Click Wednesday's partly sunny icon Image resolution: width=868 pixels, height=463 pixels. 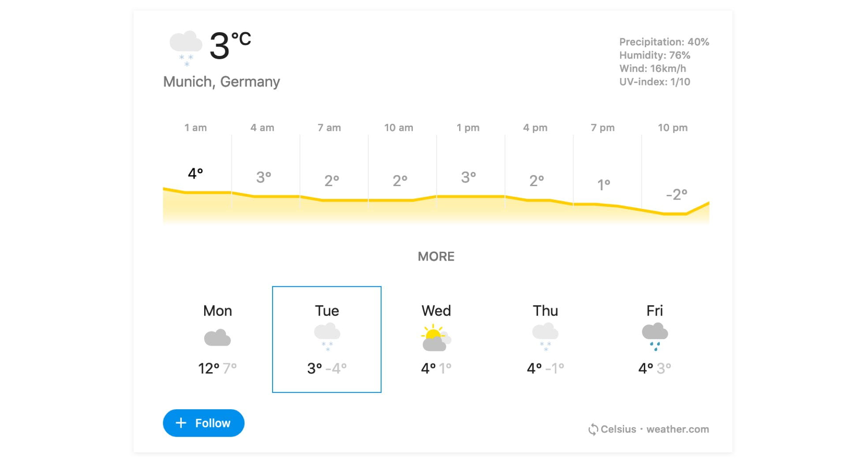436,338
